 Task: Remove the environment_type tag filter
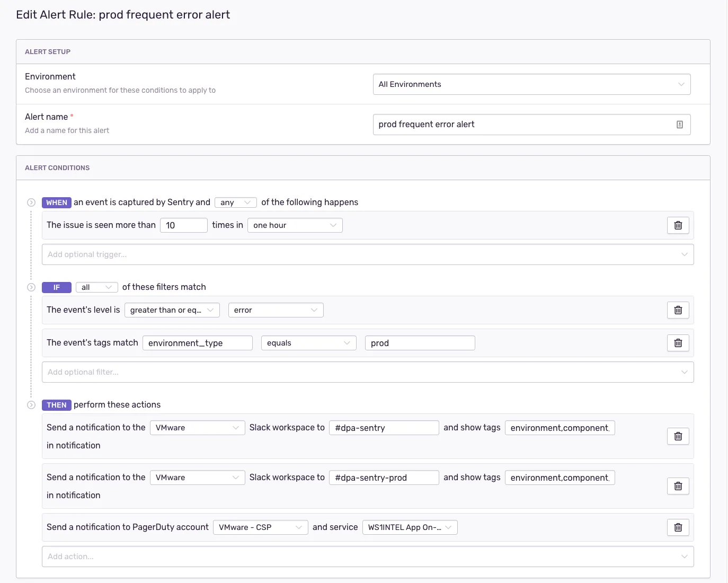pos(678,343)
